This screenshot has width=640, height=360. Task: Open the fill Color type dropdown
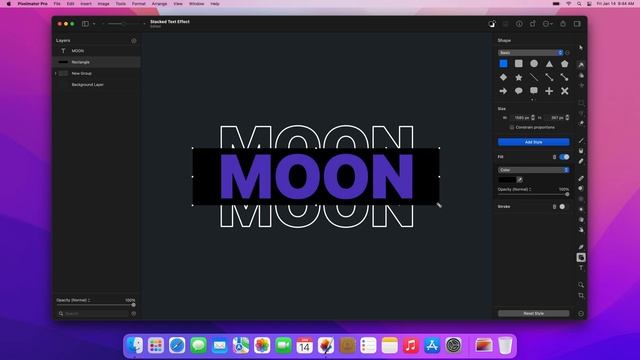coord(533,170)
